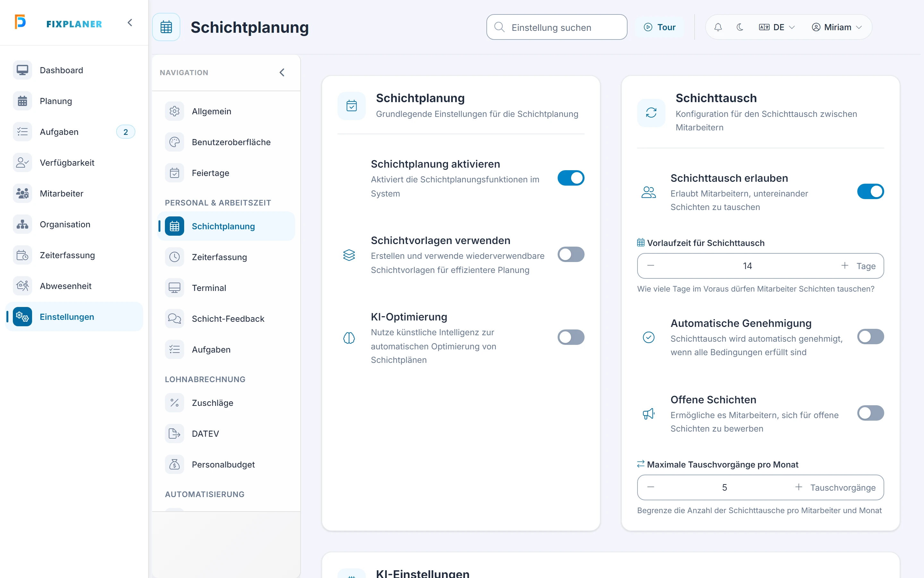
Task: Open Benutzeroberfläche palette settings
Action: pyautogui.click(x=226, y=142)
